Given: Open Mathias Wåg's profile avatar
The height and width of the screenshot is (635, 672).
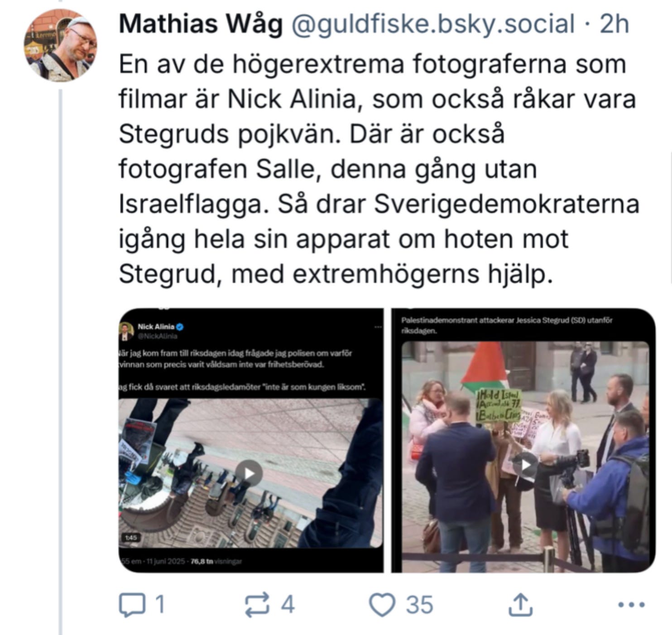Looking at the screenshot, I should point(60,46).
